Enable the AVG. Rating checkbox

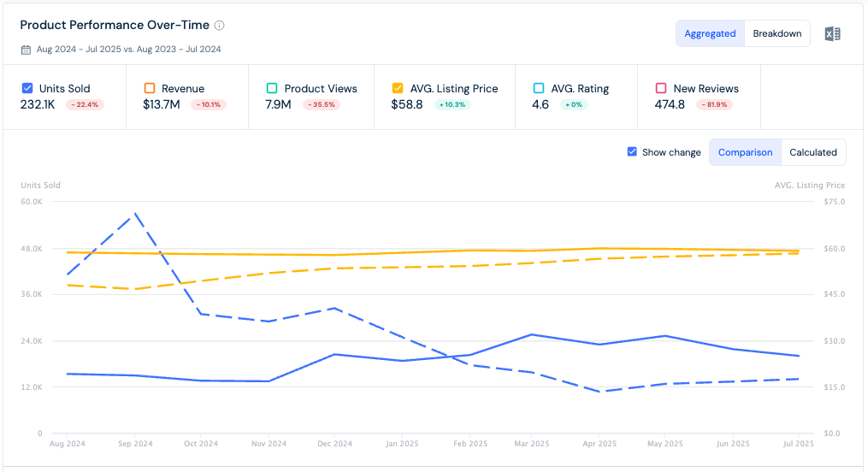click(539, 88)
